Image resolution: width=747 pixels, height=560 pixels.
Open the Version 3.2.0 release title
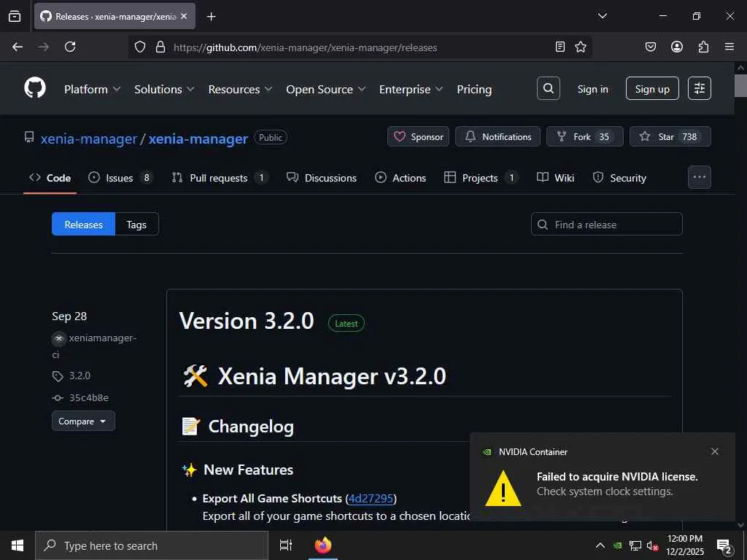click(x=247, y=321)
